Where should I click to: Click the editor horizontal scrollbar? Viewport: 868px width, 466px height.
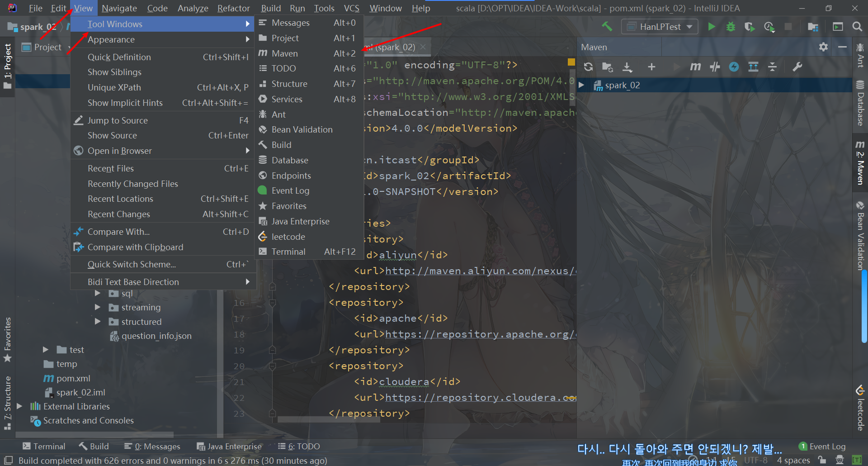[x=329, y=419]
